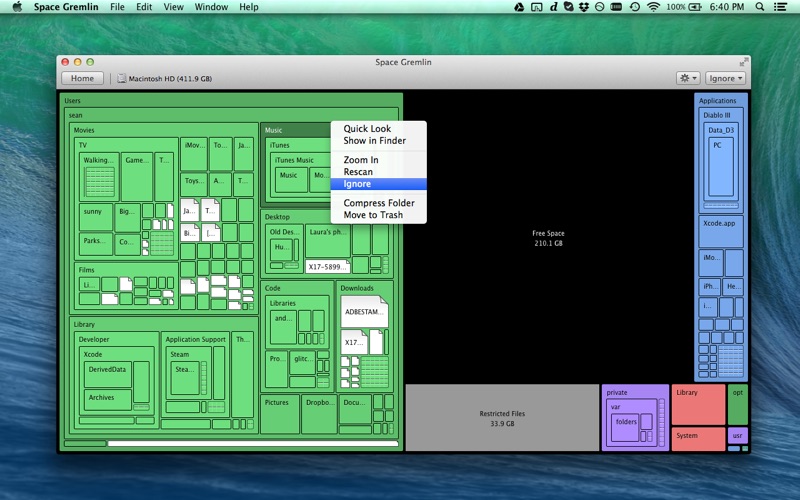Open the Help menu
The image size is (800, 500).
pyautogui.click(x=248, y=7)
